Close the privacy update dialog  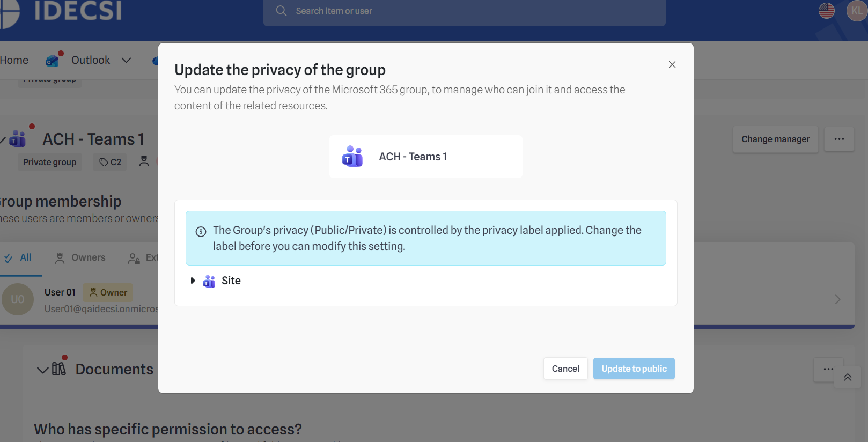(x=672, y=64)
